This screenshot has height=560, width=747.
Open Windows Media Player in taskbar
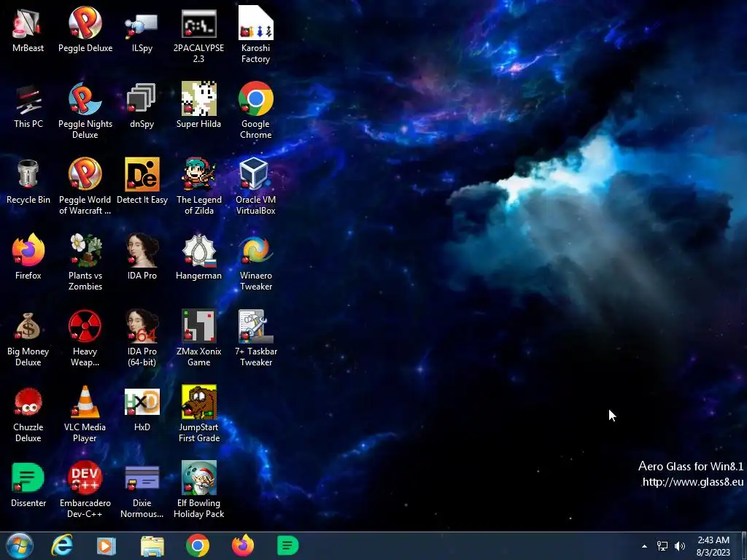pyautogui.click(x=107, y=545)
